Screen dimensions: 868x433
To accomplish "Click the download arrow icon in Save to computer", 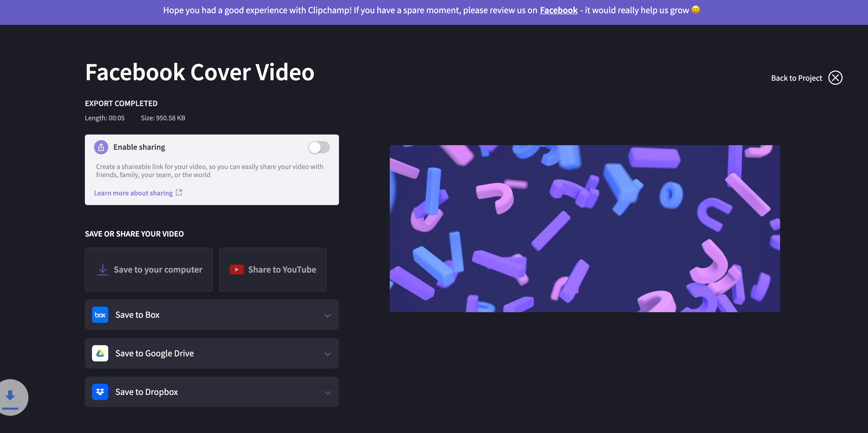I will tap(102, 269).
